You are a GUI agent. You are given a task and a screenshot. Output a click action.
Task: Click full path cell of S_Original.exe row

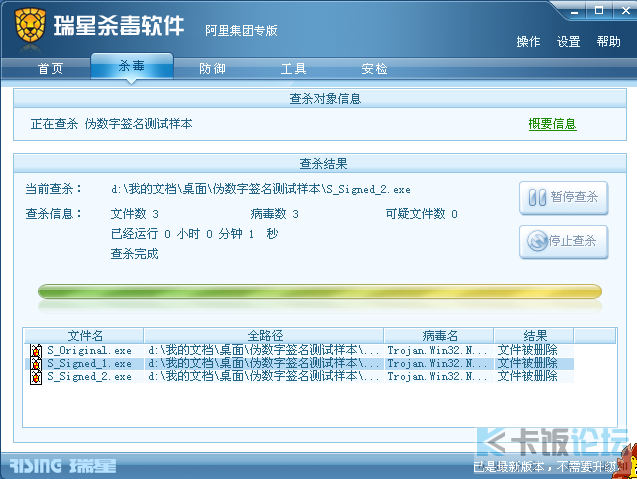[x=264, y=350]
